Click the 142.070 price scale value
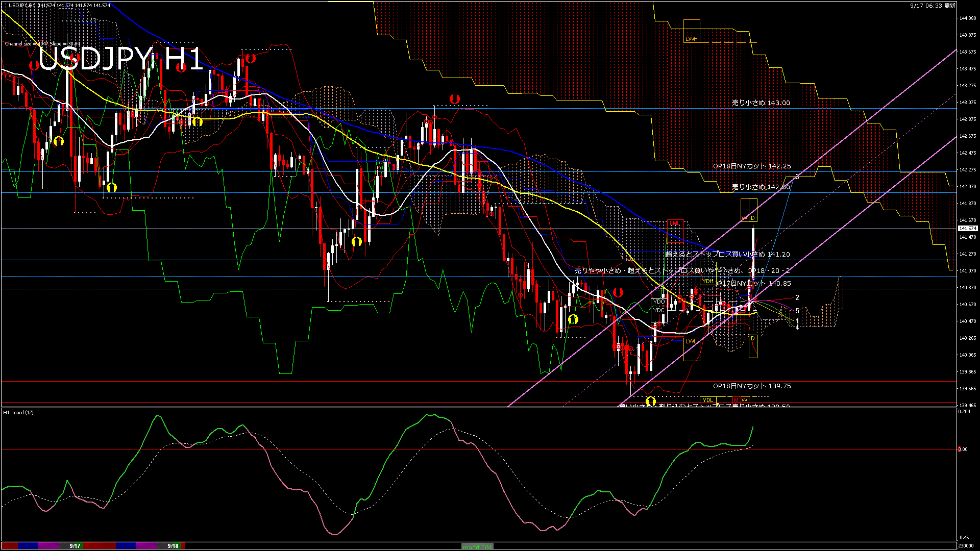 coord(968,187)
